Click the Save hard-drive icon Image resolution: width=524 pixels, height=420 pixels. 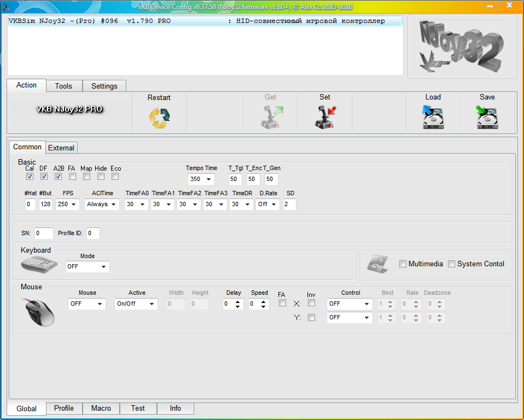pos(487,117)
